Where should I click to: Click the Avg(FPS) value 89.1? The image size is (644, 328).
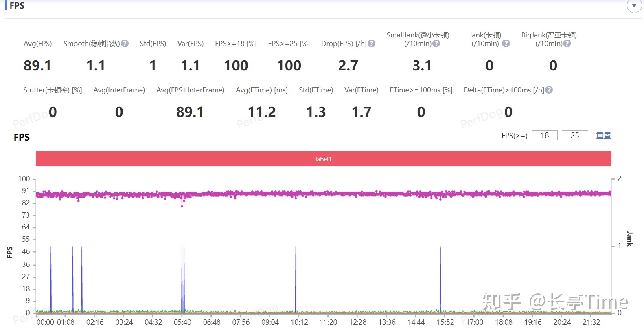(37, 66)
